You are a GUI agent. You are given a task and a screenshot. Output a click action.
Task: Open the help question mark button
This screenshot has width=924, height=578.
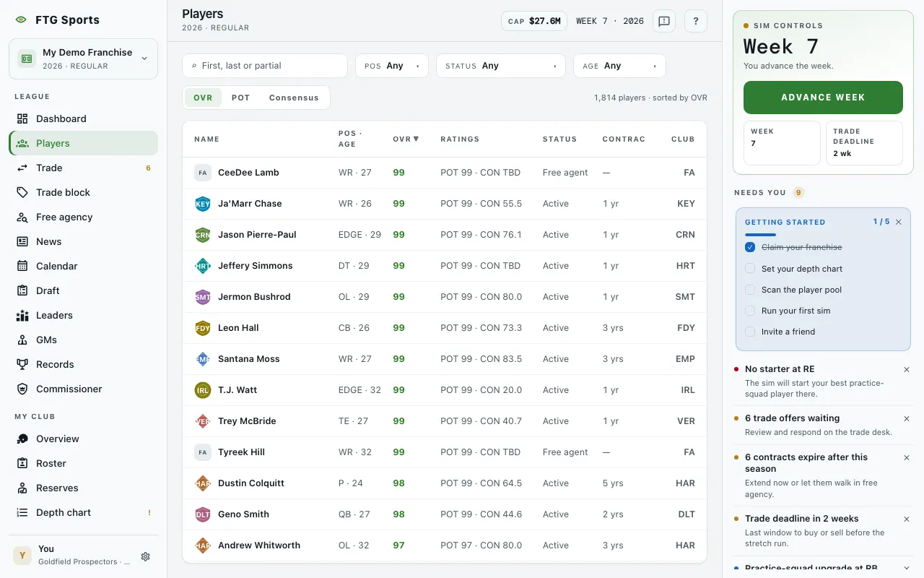point(696,21)
